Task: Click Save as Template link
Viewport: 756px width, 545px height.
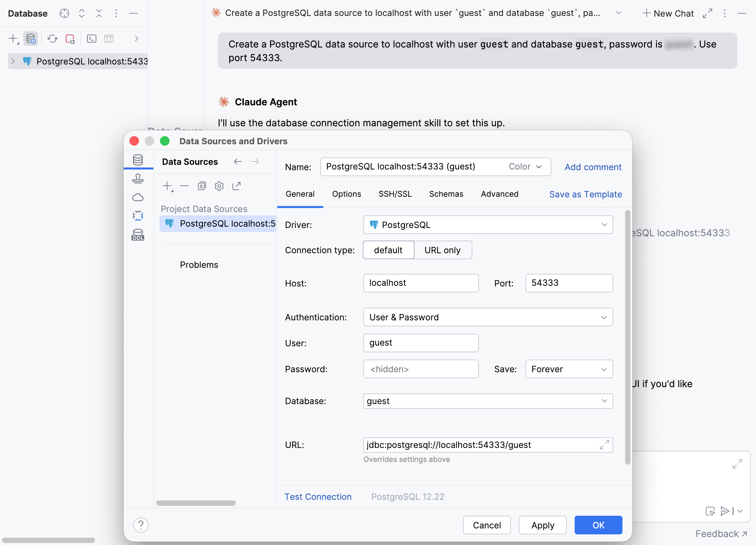Action: click(585, 194)
